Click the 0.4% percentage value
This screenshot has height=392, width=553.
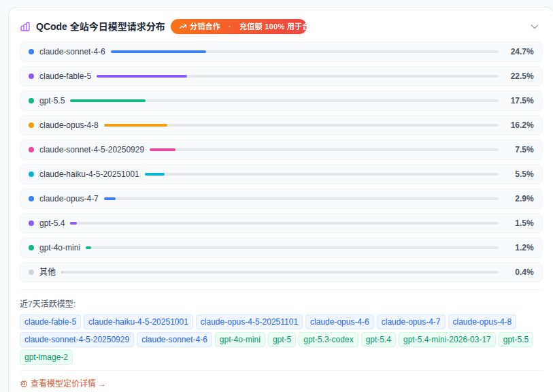pyautogui.click(x=524, y=272)
